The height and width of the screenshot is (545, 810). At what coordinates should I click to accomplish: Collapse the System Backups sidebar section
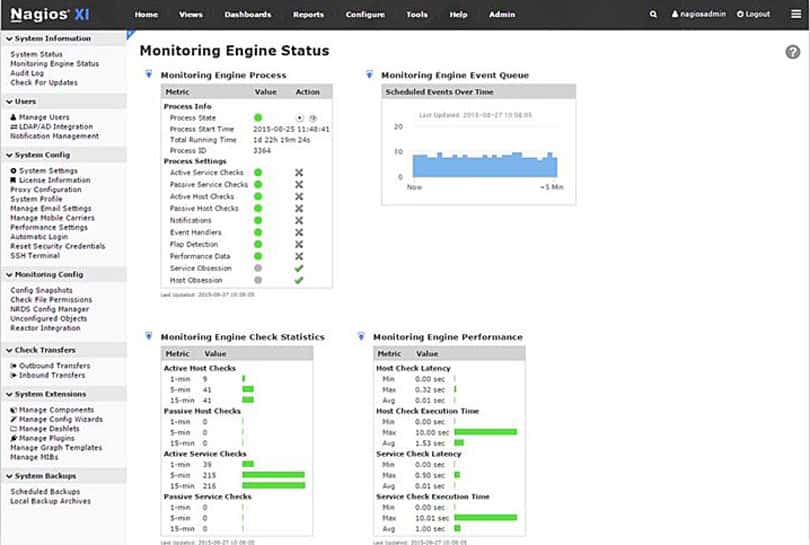pyautogui.click(x=64, y=476)
